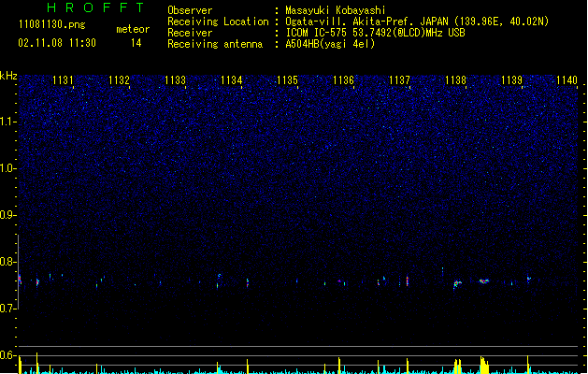Viewport: 588px width, 374px height.
Task: Click the 1134 time marker
Action: [x=232, y=80]
